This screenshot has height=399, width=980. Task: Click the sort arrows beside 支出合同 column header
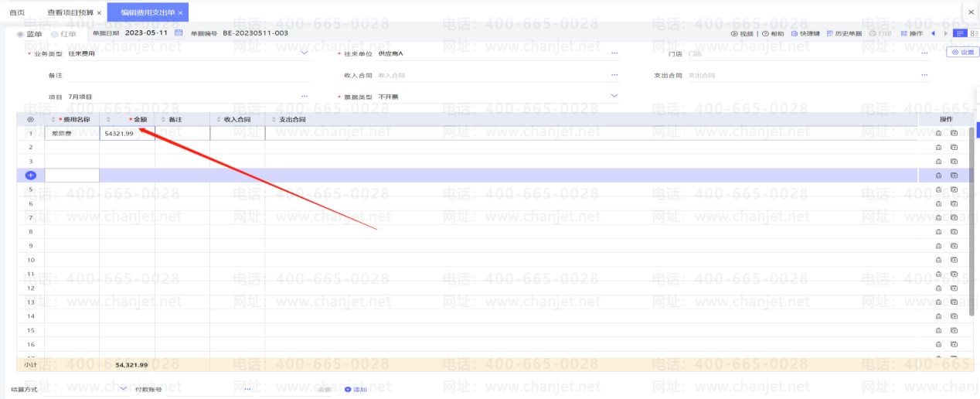click(274, 120)
